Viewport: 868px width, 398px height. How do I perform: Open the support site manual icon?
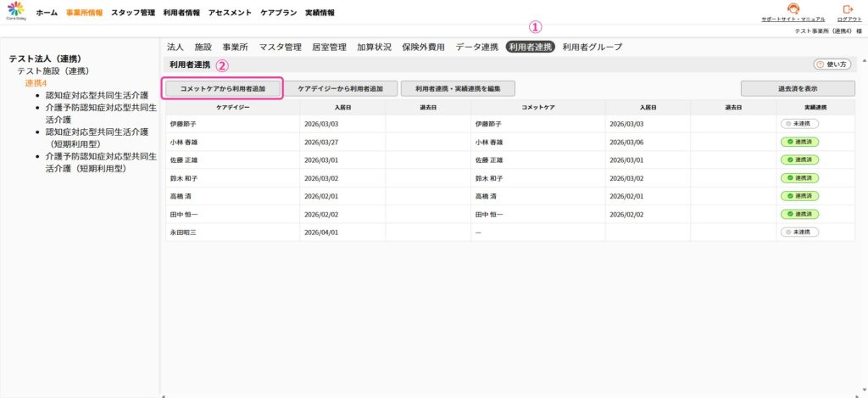(793, 9)
